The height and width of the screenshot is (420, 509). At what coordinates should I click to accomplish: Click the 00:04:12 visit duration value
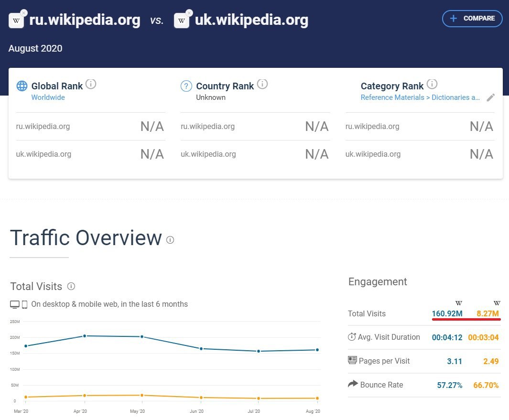tap(447, 337)
